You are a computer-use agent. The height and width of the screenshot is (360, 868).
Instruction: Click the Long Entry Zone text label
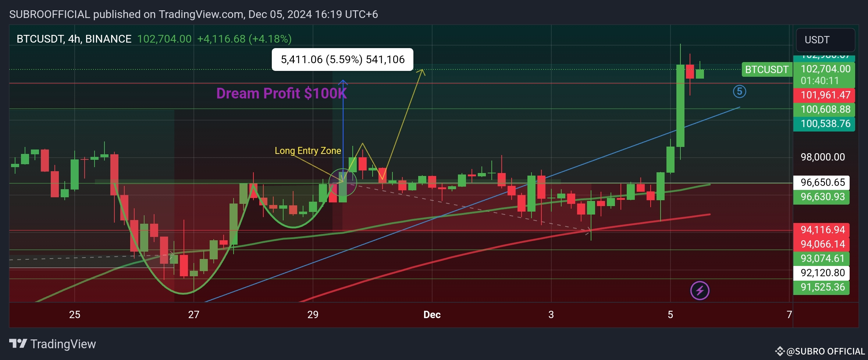pyautogui.click(x=308, y=151)
